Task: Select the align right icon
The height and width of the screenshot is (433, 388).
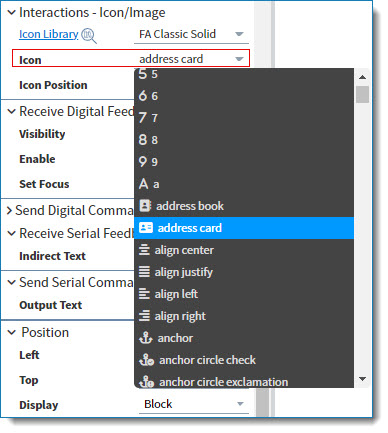Action: [x=244, y=316]
